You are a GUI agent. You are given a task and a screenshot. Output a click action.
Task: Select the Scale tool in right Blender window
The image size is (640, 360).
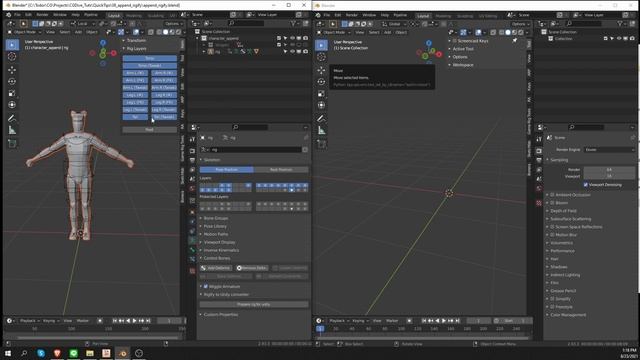click(321, 94)
